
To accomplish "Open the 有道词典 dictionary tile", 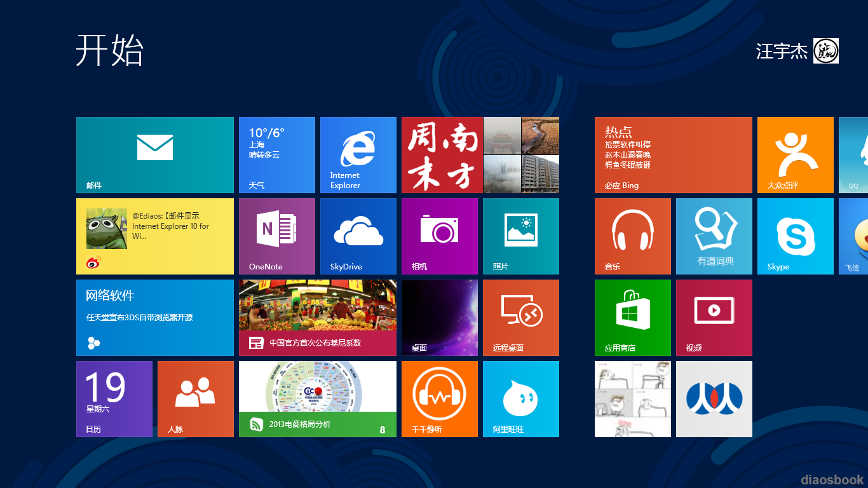I will coord(714,236).
